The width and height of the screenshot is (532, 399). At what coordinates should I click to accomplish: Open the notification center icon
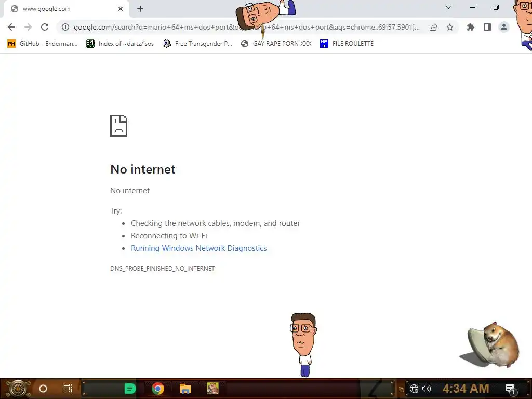point(510,389)
